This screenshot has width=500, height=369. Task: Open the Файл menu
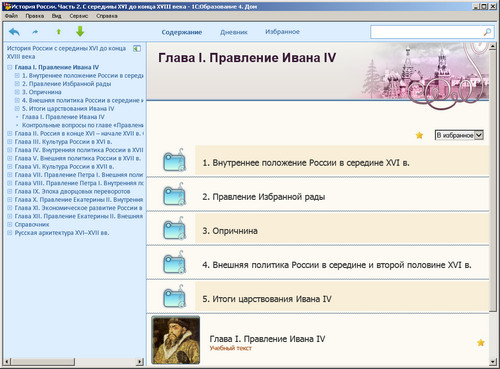[11, 16]
